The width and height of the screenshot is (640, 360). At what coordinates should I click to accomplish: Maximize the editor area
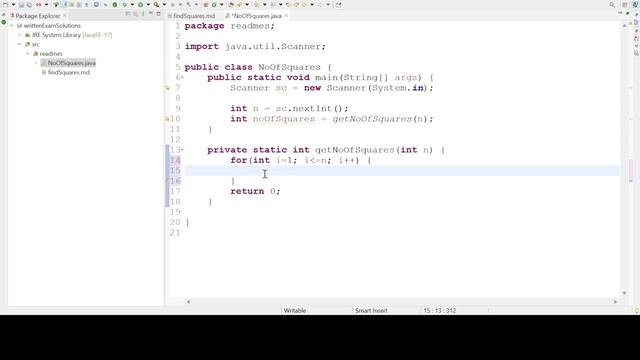628,13
